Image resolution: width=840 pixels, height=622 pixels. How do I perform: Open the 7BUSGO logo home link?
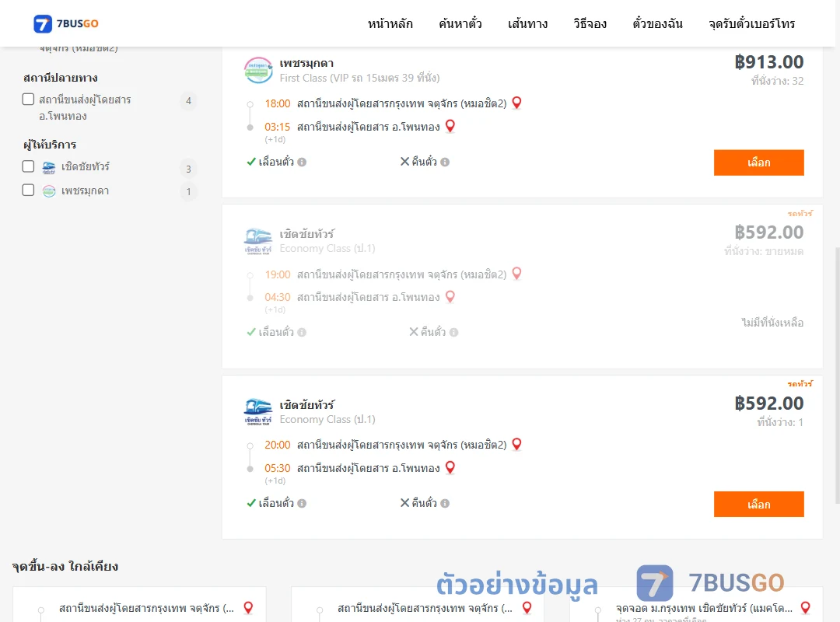click(66, 23)
